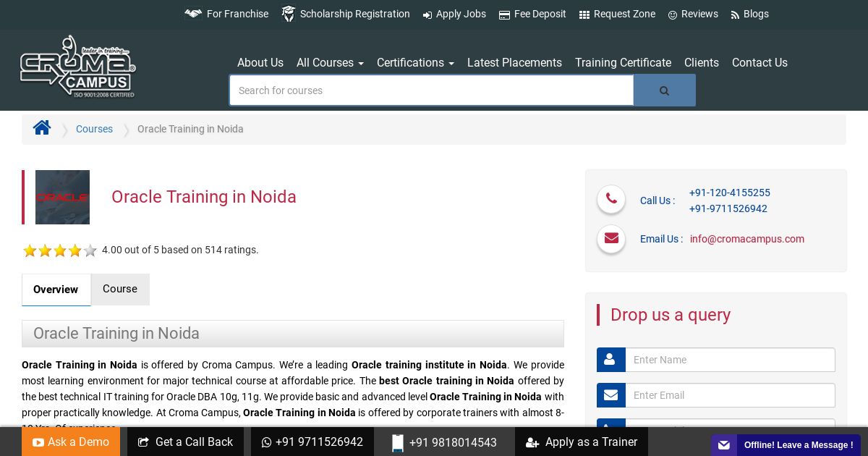The image size is (868, 456).
Task: Click the Oracle course logo thumbnail
Action: click(62, 197)
